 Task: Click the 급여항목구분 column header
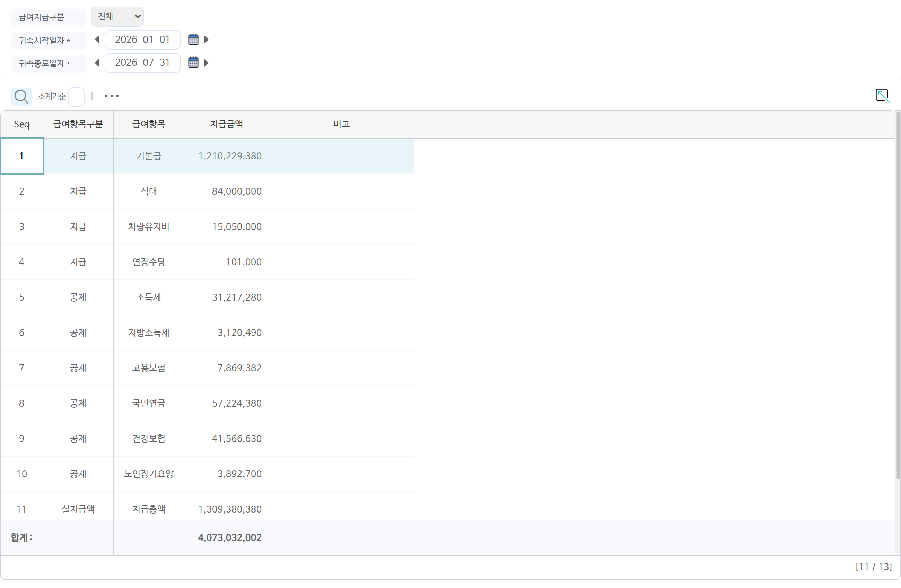(x=78, y=124)
